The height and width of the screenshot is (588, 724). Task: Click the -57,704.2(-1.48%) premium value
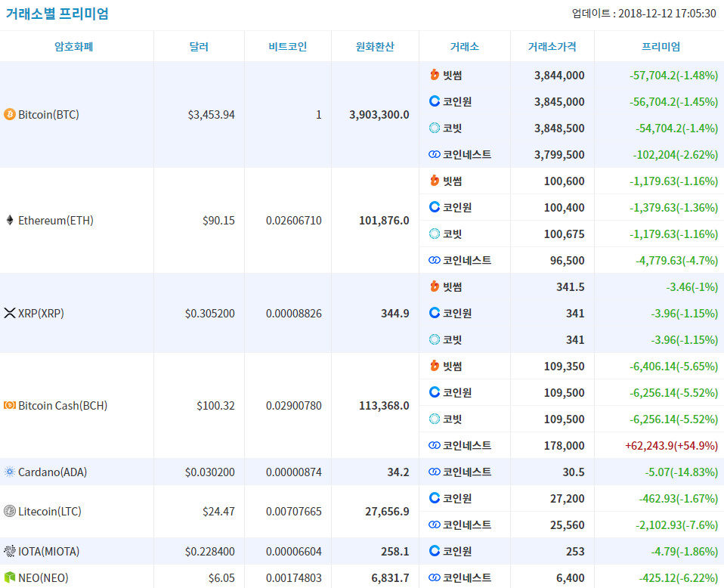[x=673, y=75]
